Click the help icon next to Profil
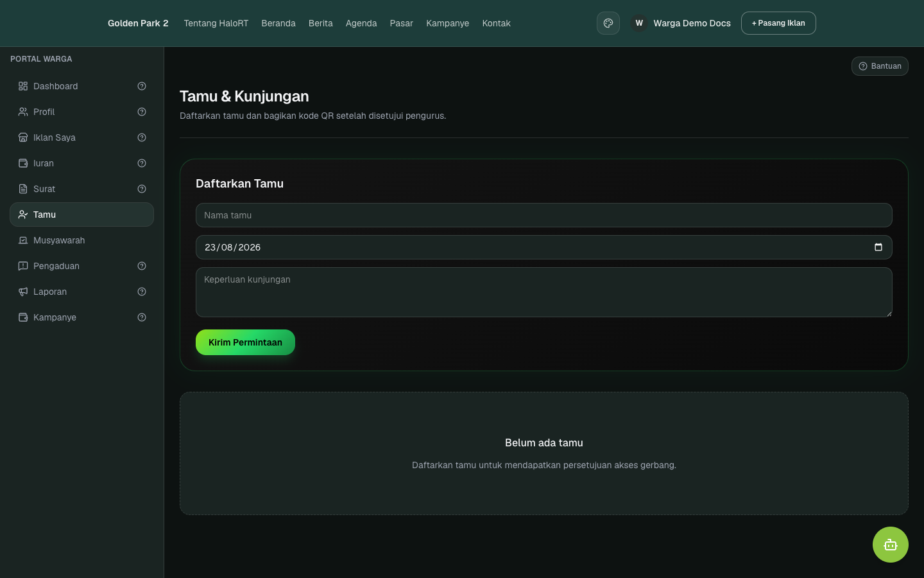 [142, 112]
